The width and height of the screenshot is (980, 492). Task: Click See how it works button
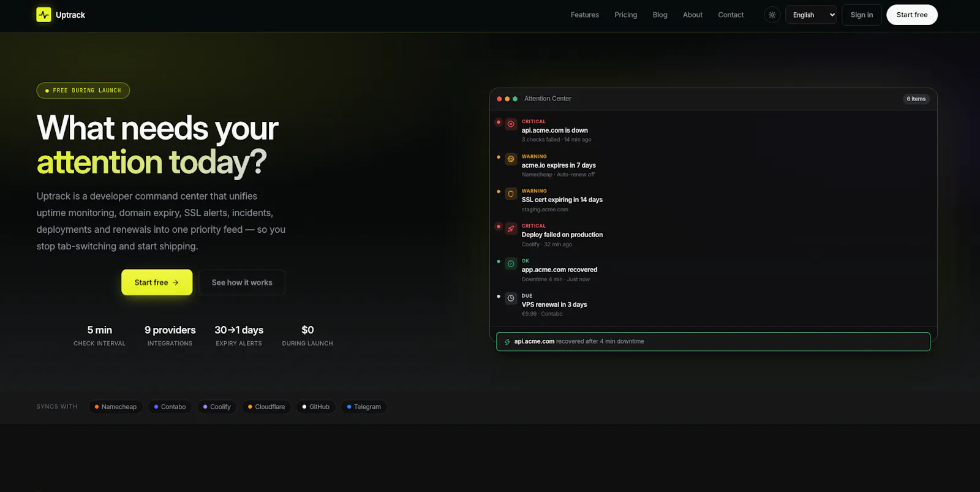coord(242,282)
